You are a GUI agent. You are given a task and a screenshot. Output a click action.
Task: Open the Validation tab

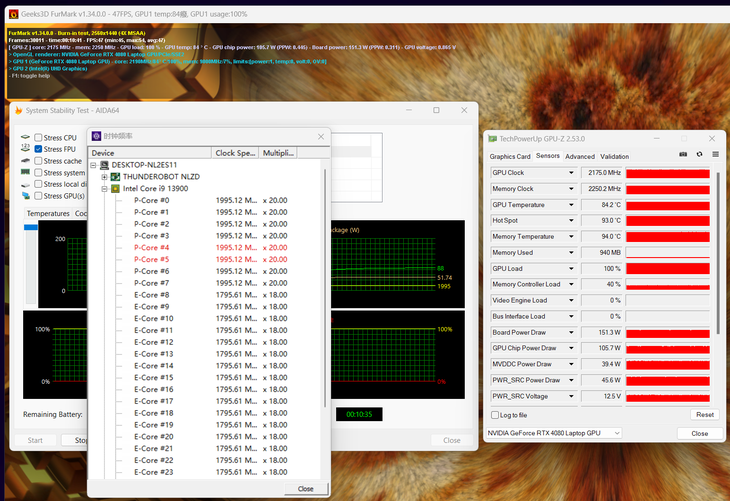click(614, 156)
